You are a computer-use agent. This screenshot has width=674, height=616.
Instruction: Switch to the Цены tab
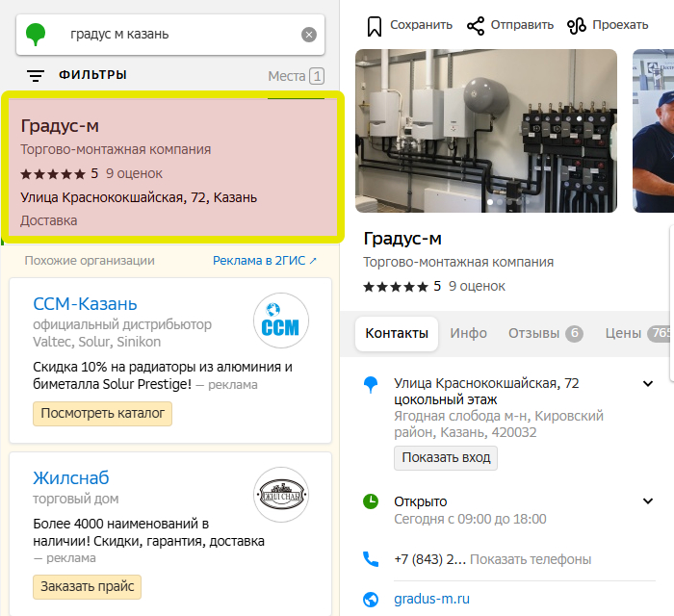click(x=638, y=333)
